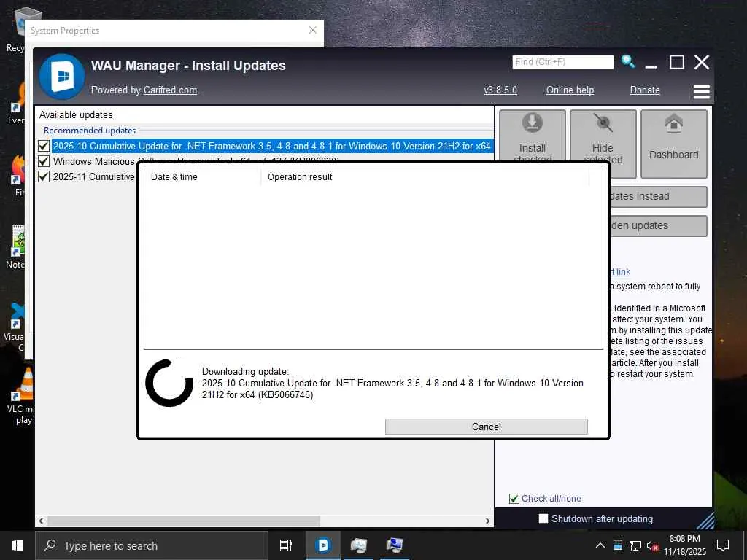Viewport: 747px width, 560px height.
Task: Click the second taskbar app with monitor icon
Action: [359, 545]
